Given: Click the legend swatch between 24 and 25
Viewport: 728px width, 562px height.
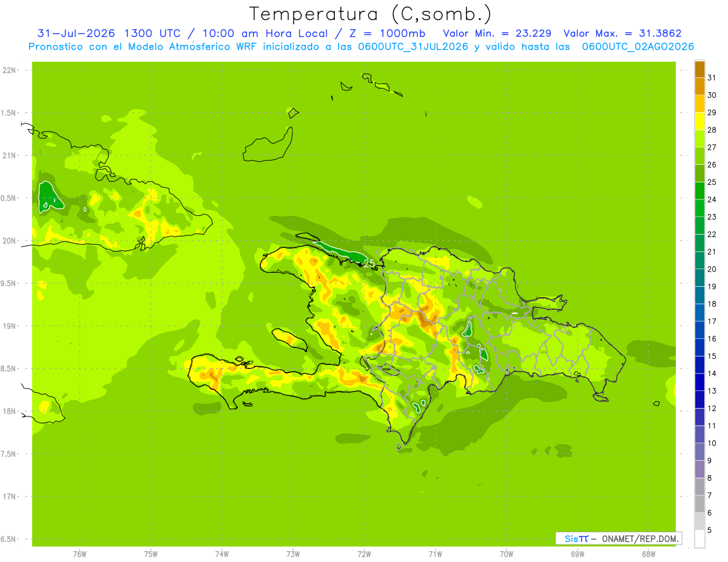Looking at the screenshot, I should tap(699, 191).
